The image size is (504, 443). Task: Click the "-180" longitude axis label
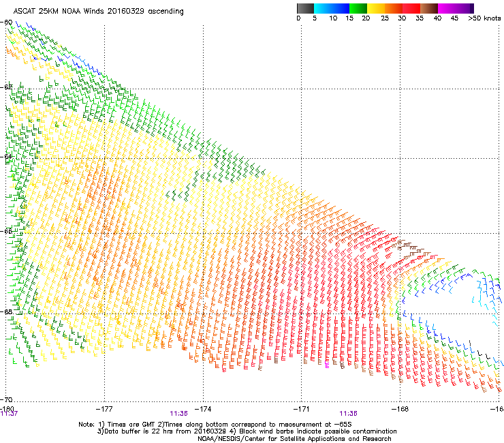[7, 408]
